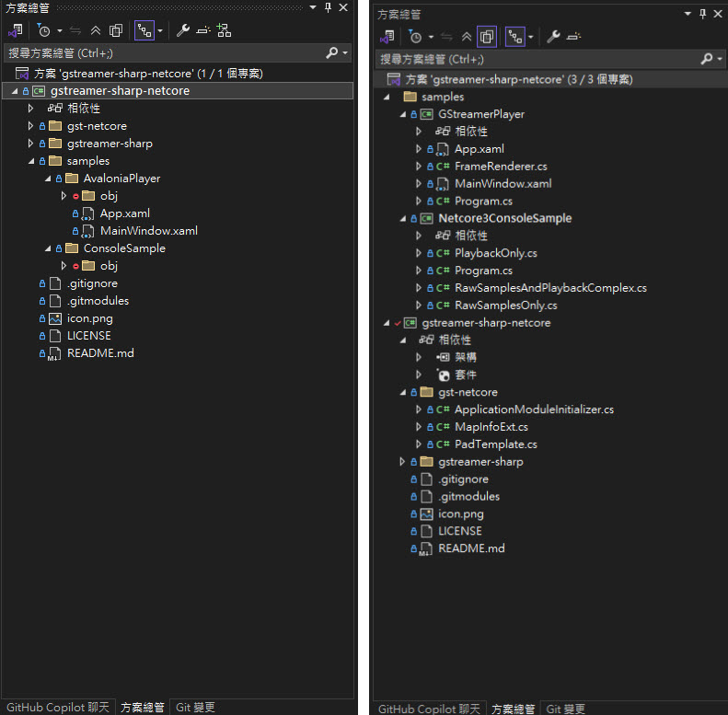The width and height of the screenshot is (728, 715).
Task: Select FrameRenderer.cs in the right panel tree
Action: 500,166
